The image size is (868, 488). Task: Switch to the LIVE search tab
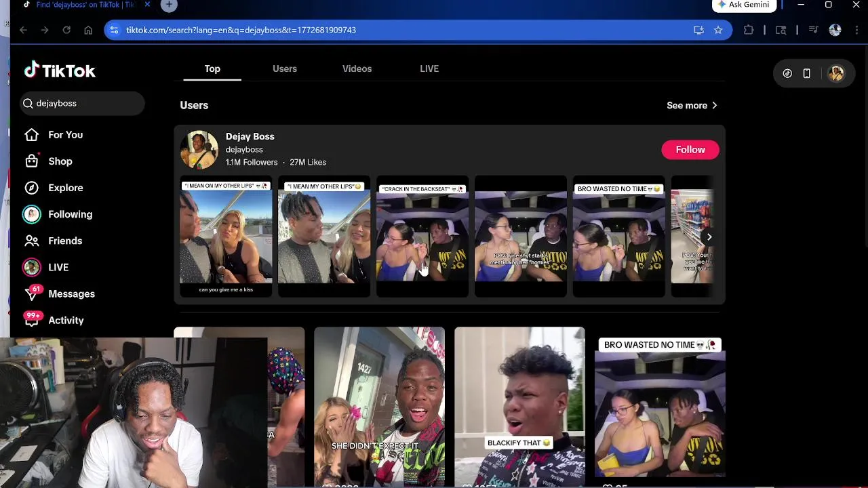click(429, 68)
